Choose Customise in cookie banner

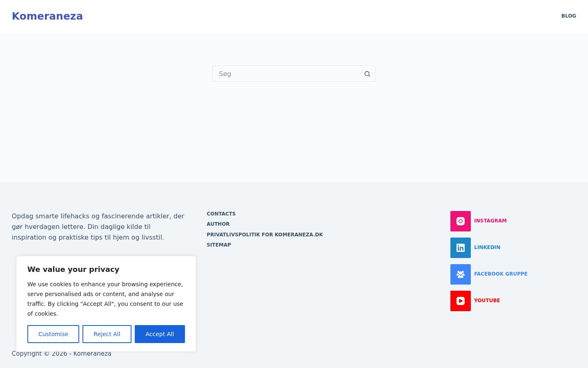click(x=53, y=334)
